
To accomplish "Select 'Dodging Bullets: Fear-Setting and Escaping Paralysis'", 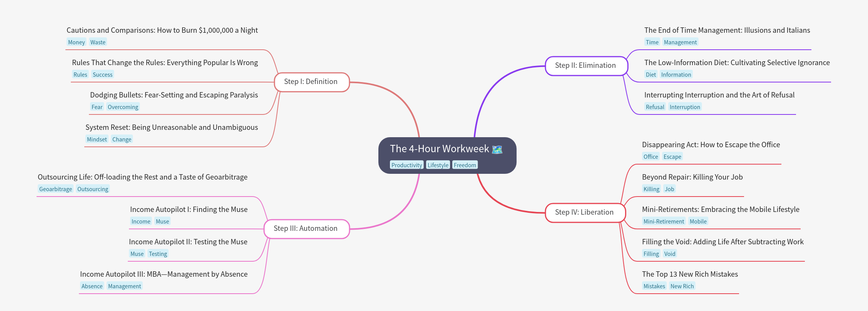I will tap(174, 95).
